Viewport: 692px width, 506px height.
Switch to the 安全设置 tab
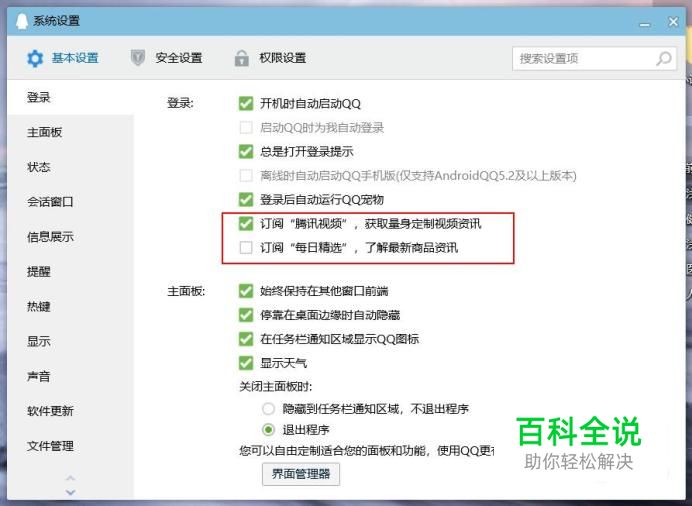coord(167,58)
